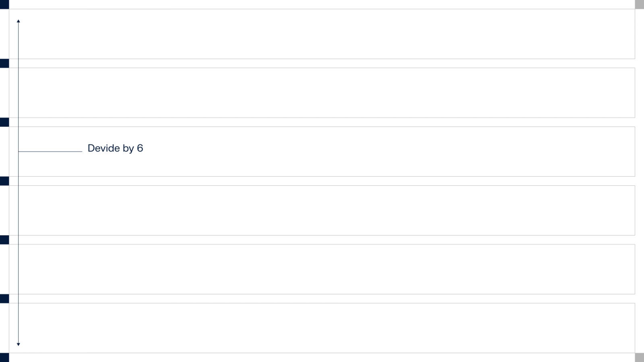This screenshot has width=644, height=362.
Task: Select the fourth outlined row rectangle
Action: click(x=322, y=210)
